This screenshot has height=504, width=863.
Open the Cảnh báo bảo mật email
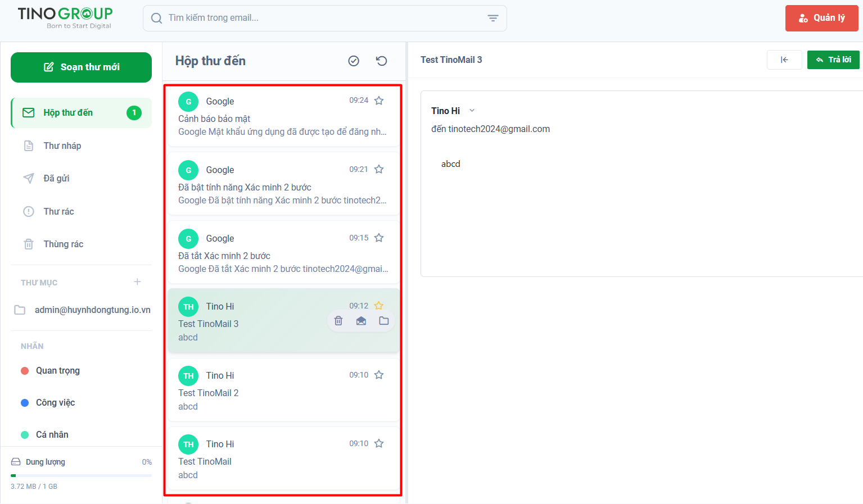(x=283, y=116)
